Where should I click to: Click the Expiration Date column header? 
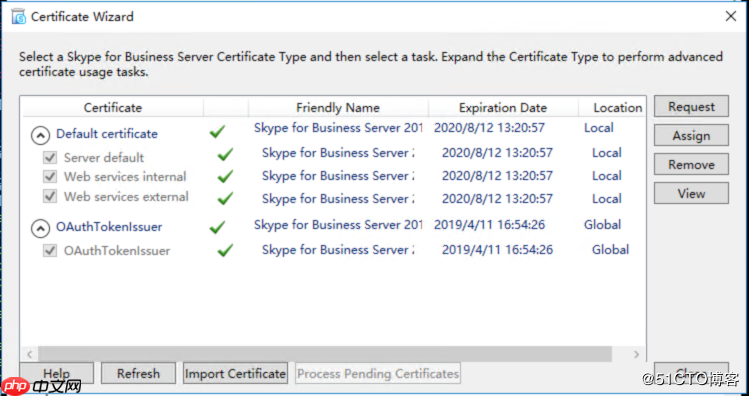coord(503,107)
